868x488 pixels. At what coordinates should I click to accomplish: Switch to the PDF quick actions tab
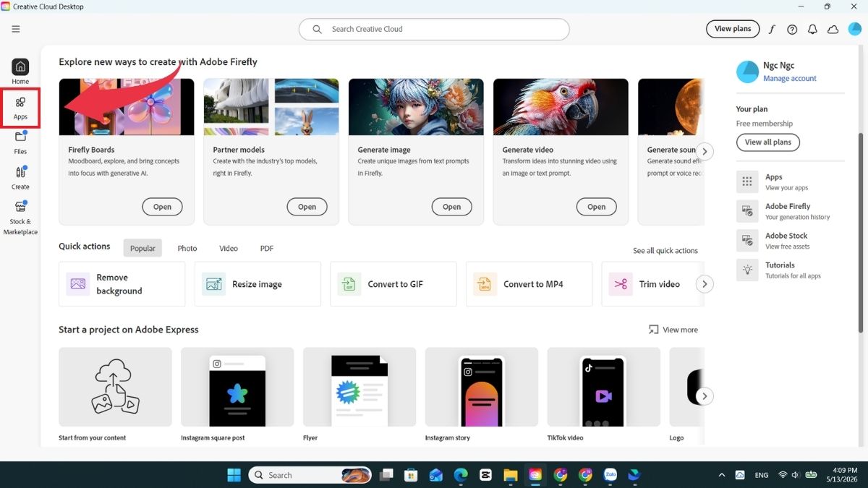(267, 248)
